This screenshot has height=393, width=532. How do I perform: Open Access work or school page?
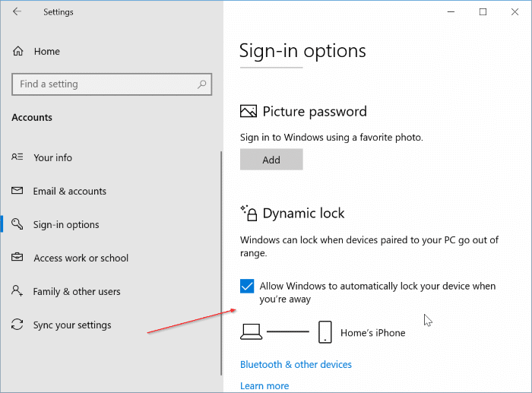point(81,258)
